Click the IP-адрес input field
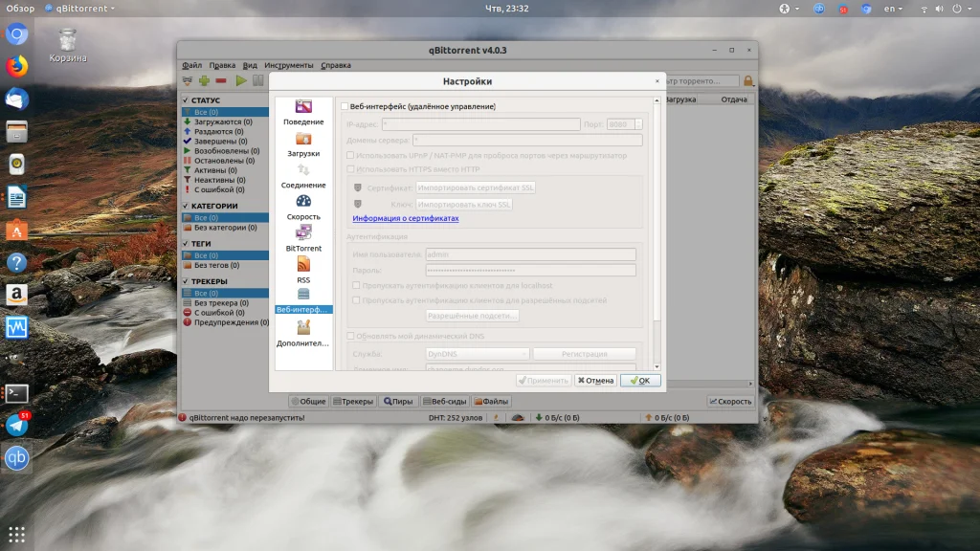The image size is (980, 551). tap(480, 124)
